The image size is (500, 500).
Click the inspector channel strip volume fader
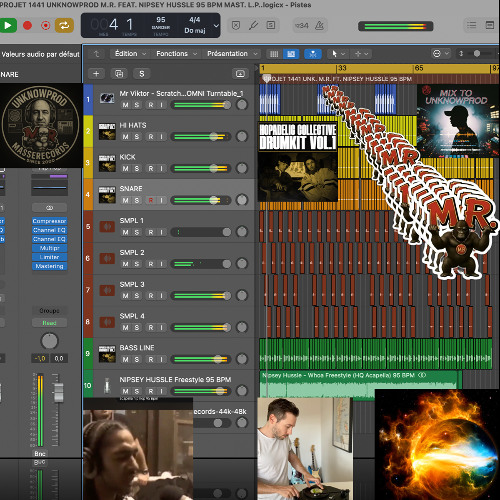pos(58,392)
